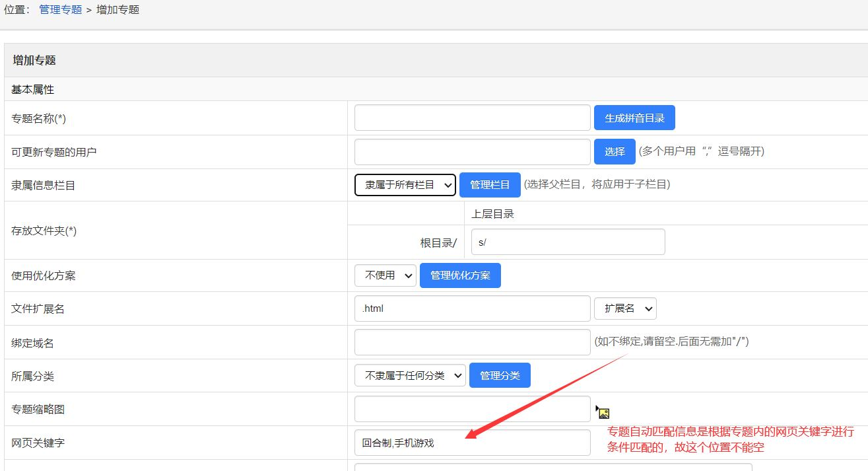Focus the 专题缩略图 input field
Screen dimensions: 868x471
(473, 409)
